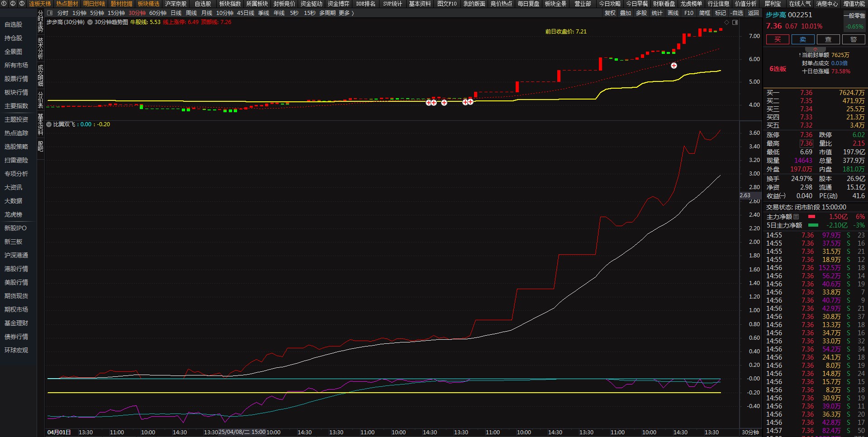Select the 日线 daily chart tab
868x437 pixels.
176,13
